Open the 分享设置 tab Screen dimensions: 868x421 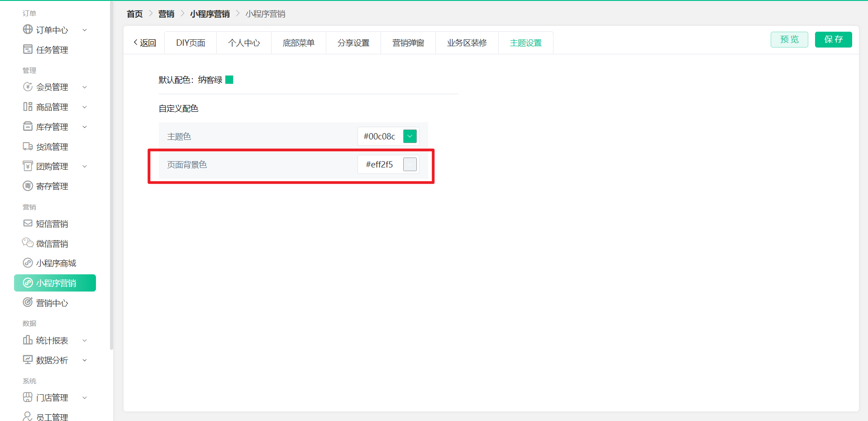point(353,43)
